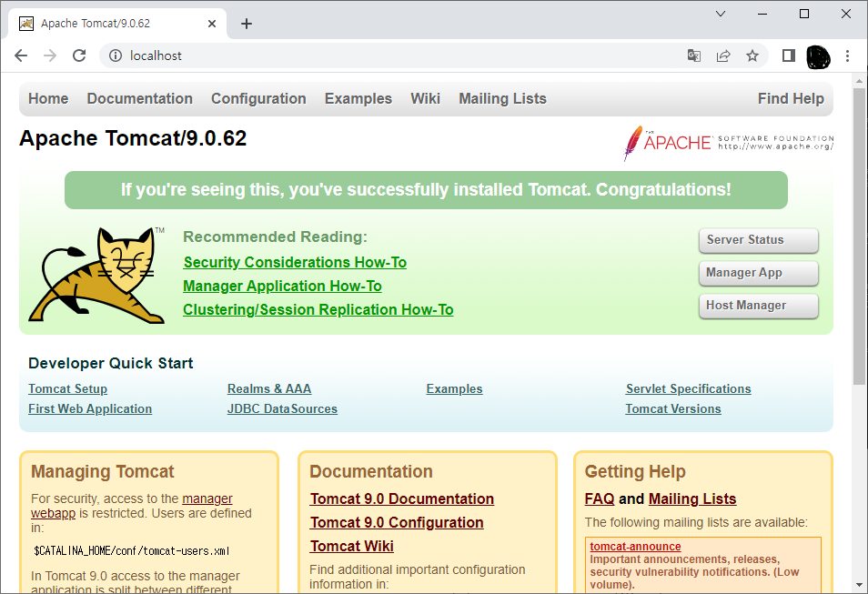Click the Server Status button
The height and width of the screenshot is (594, 868).
tap(759, 240)
